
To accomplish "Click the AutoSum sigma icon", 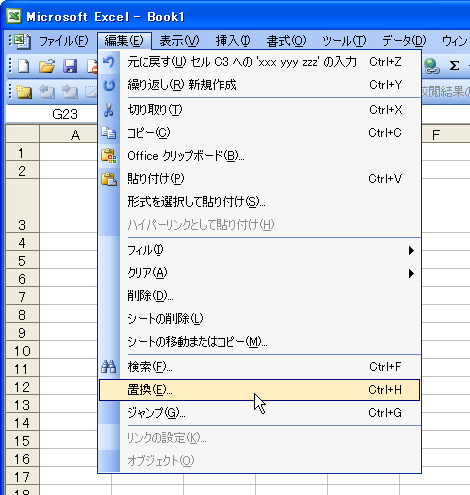I will point(454,65).
